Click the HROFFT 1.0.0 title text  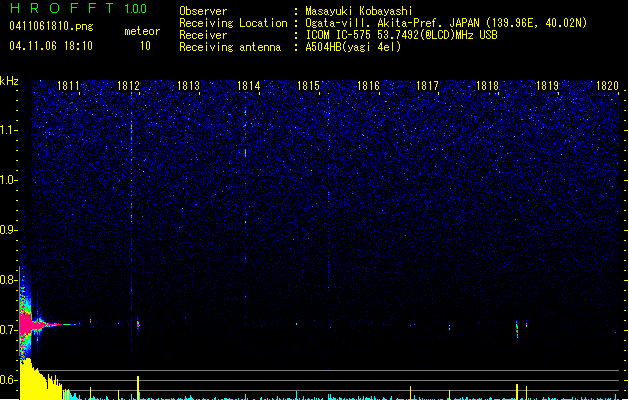click(x=79, y=8)
